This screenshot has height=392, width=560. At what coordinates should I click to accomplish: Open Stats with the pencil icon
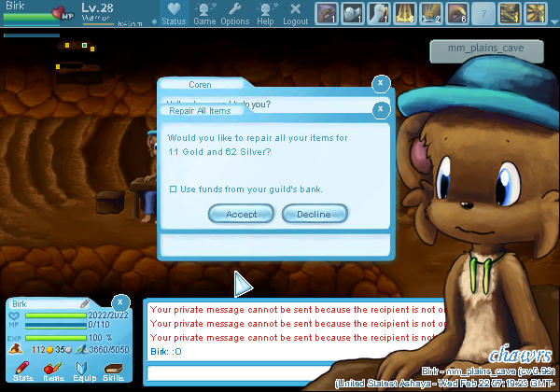tap(23, 371)
